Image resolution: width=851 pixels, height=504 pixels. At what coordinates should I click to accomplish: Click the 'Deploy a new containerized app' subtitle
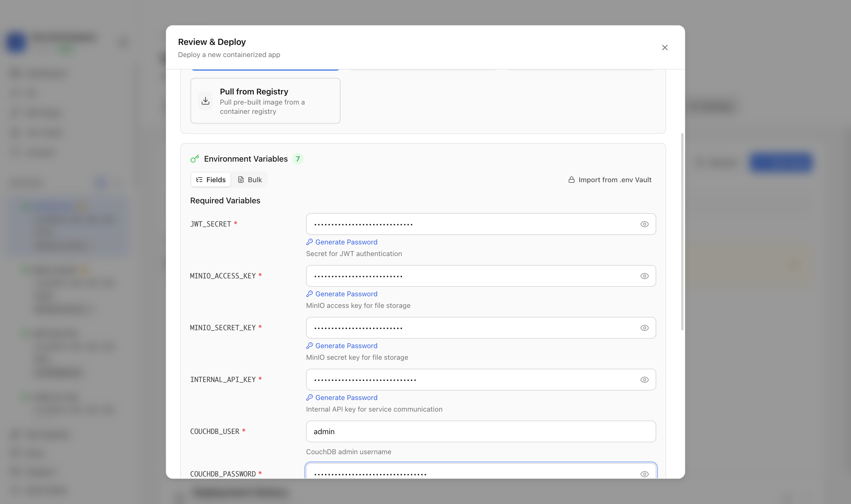pyautogui.click(x=229, y=55)
